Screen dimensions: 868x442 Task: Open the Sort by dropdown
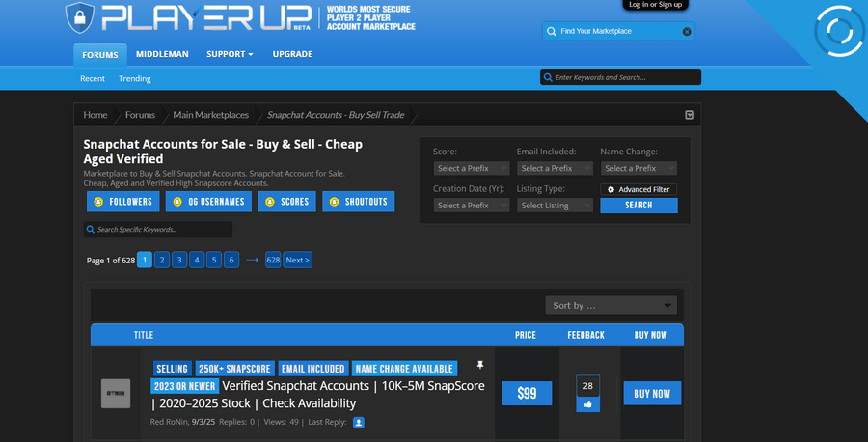pyautogui.click(x=610, y=305)
